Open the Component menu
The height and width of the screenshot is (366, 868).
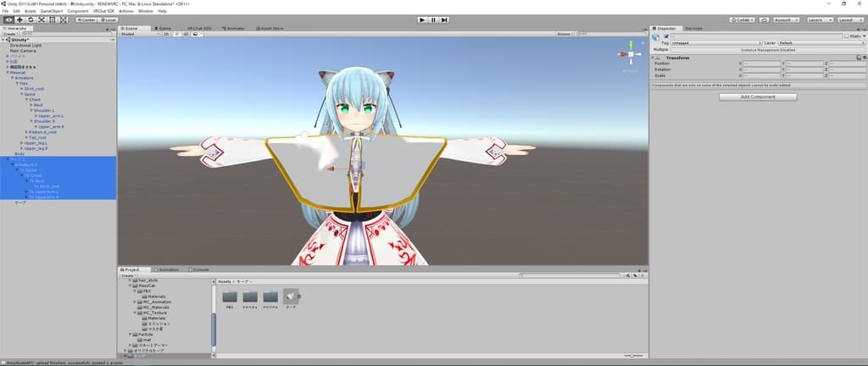click(x=78, y=11)
